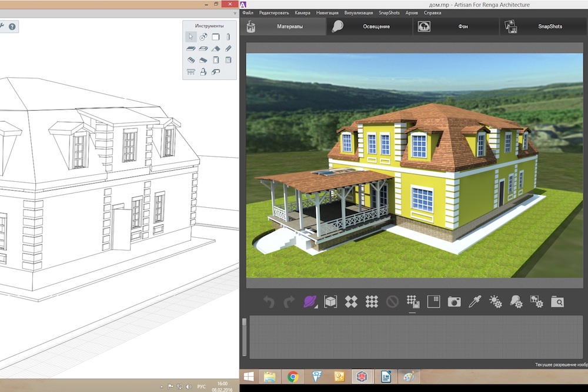This screenshot has height=392, width=588.
Task: Select the arrow pointer tool in Инструменты
Action: [191, 36]
